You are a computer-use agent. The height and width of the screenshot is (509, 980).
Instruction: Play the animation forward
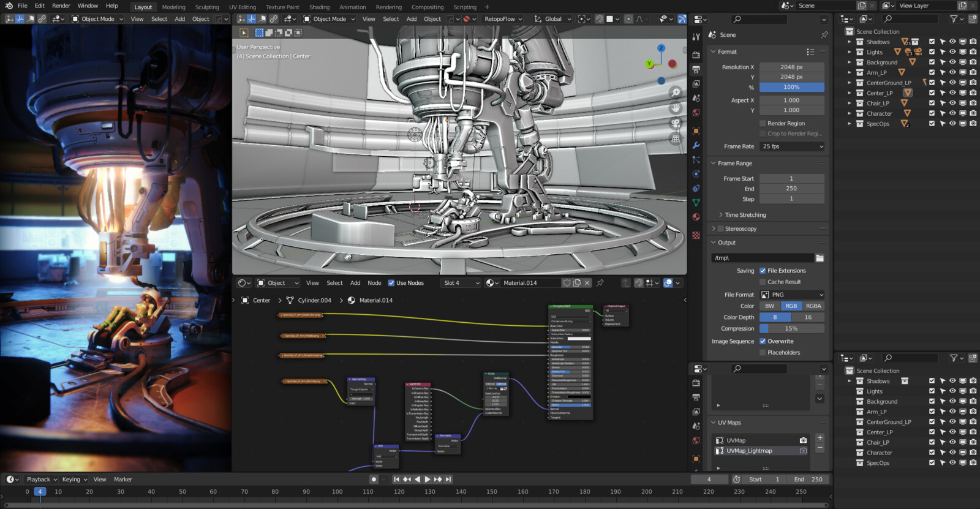[428, 480]
